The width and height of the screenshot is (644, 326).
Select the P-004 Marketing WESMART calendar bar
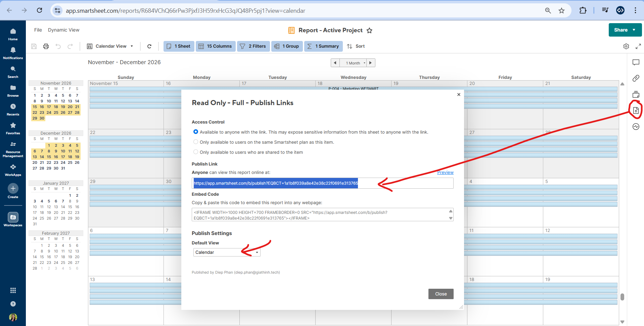[353, 89]
